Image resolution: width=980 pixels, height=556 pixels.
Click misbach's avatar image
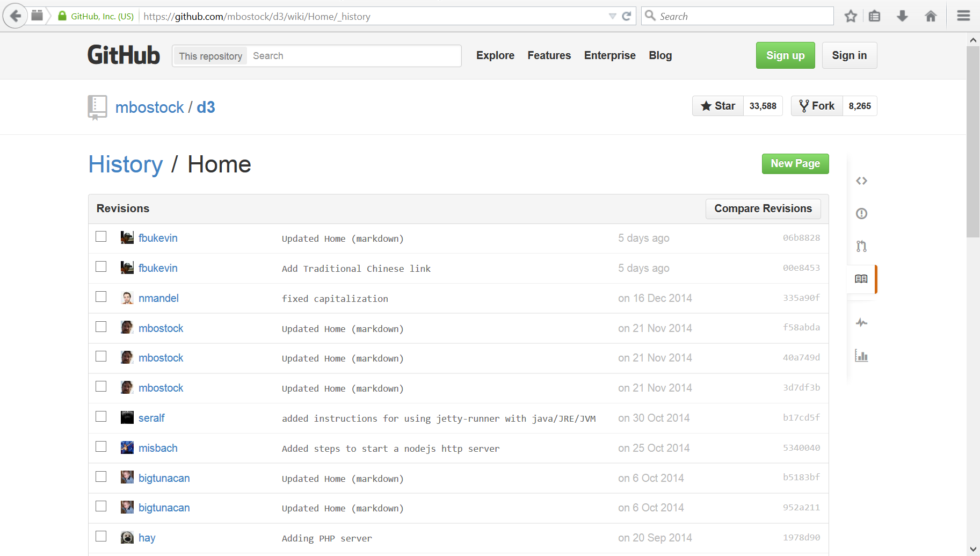tap(127, 447)
